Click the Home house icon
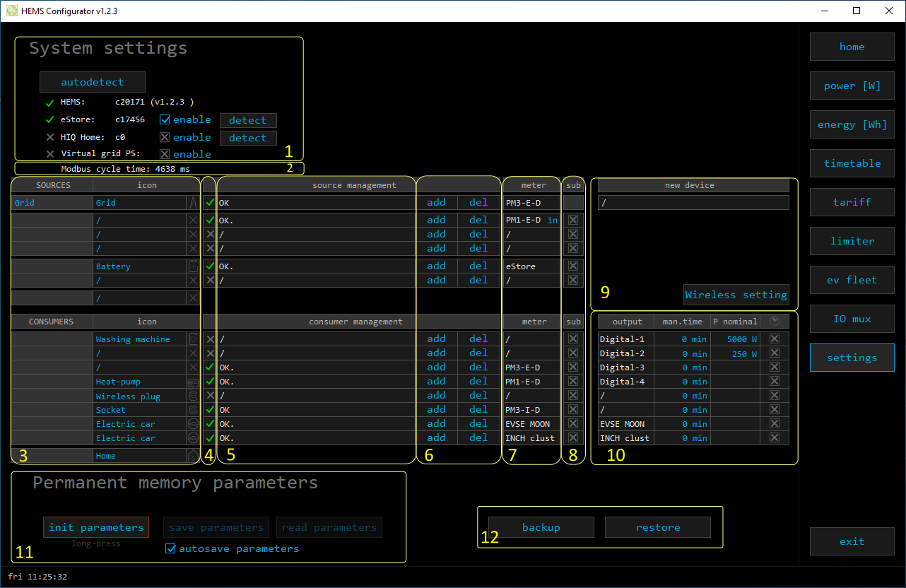The image size is (906, 588). point(193,456)
